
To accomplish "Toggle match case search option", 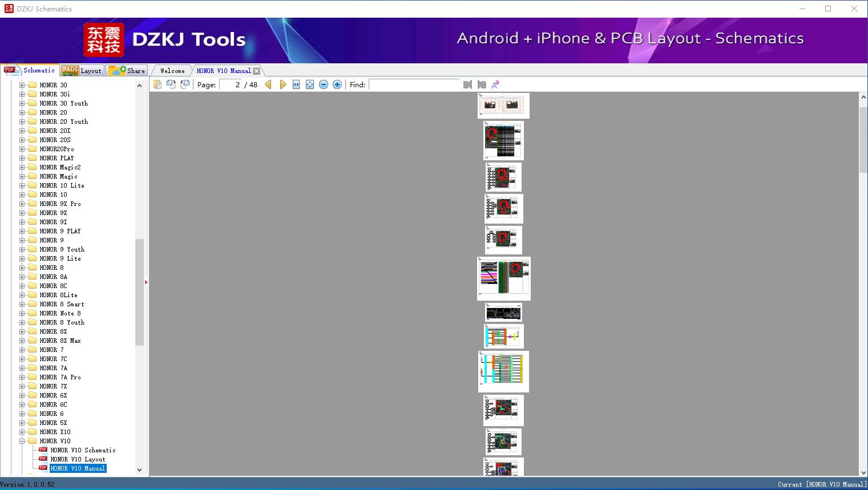I will point(495,84).
